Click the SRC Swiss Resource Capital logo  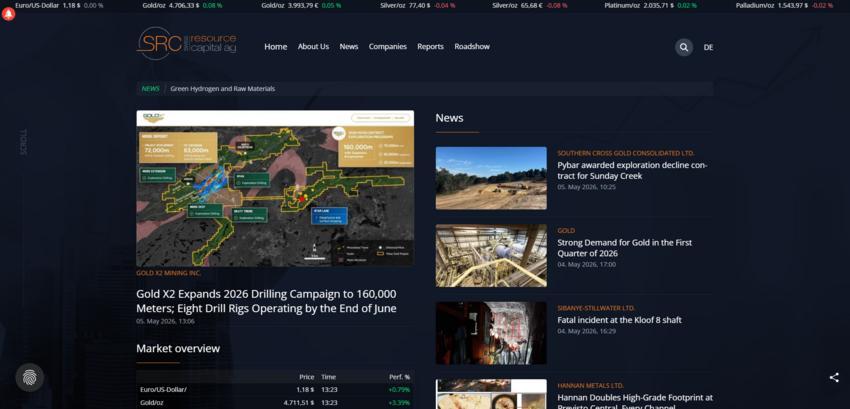186,43
